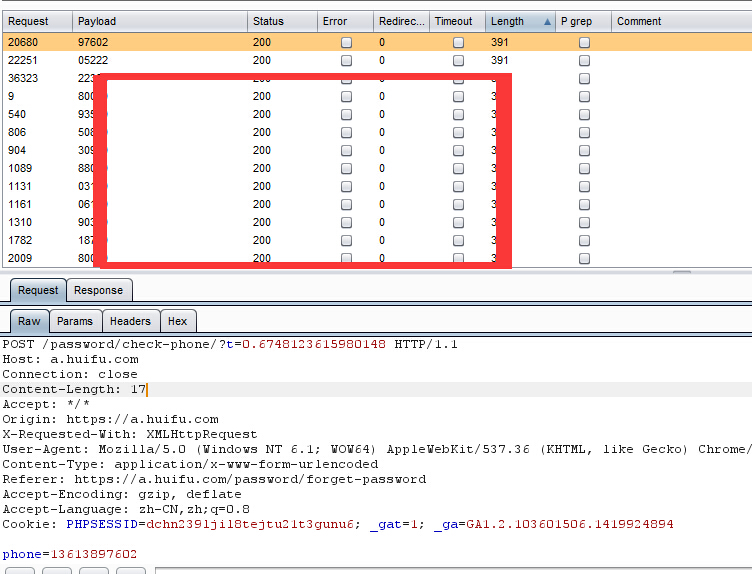The height and width of the screenshot is (574, 752).
Task: Click the POST /password/check-phone request line
Action: [230, 344]
